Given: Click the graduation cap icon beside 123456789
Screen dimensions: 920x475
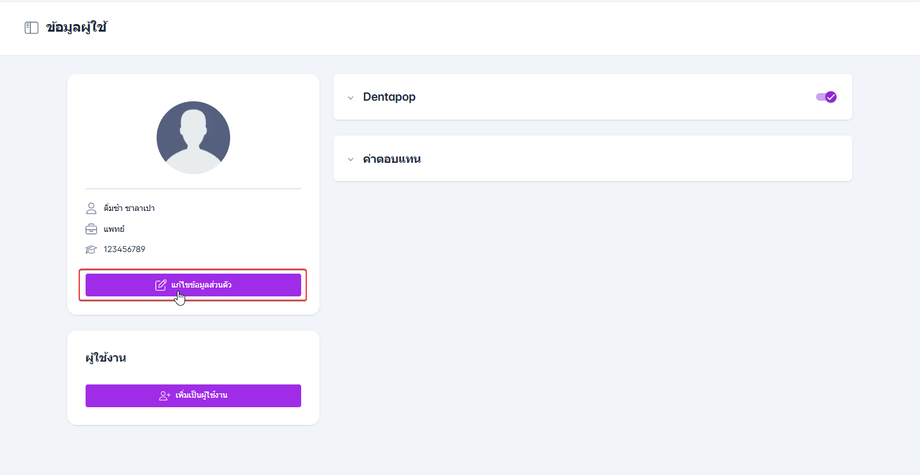Looking at the screenshot, I should click(x=91, y=249).
